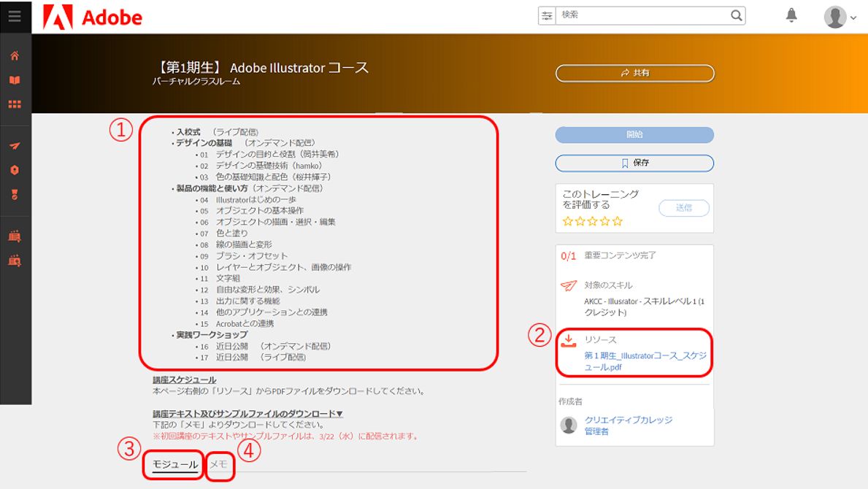Click the search magnifier icon

737,15
